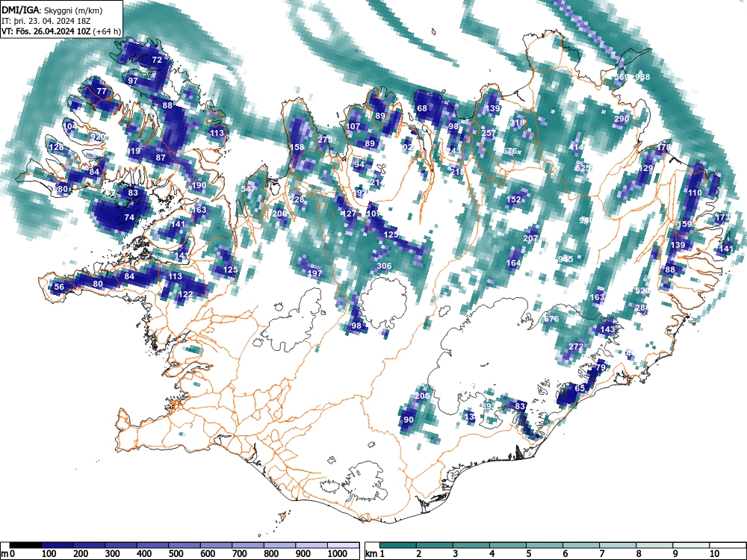Click the 'km 1' label on the kilometre scale

(x=375, y=554)
